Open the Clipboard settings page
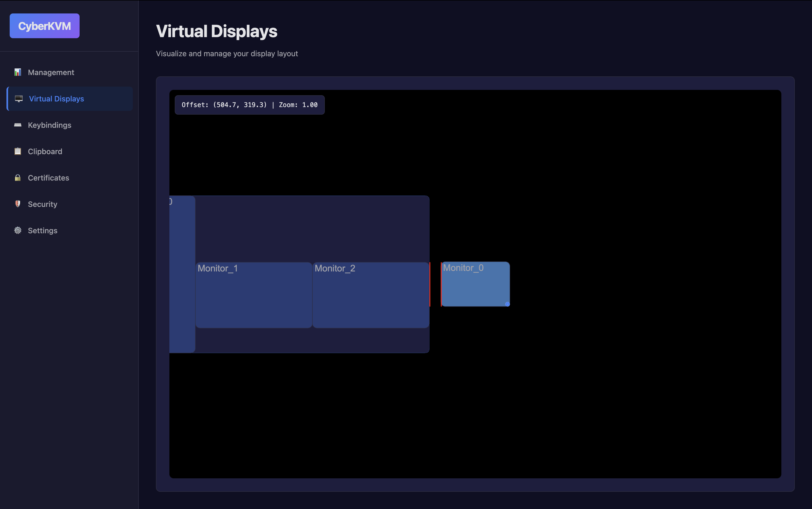The image size is (812, 509). tap(45, 151)
